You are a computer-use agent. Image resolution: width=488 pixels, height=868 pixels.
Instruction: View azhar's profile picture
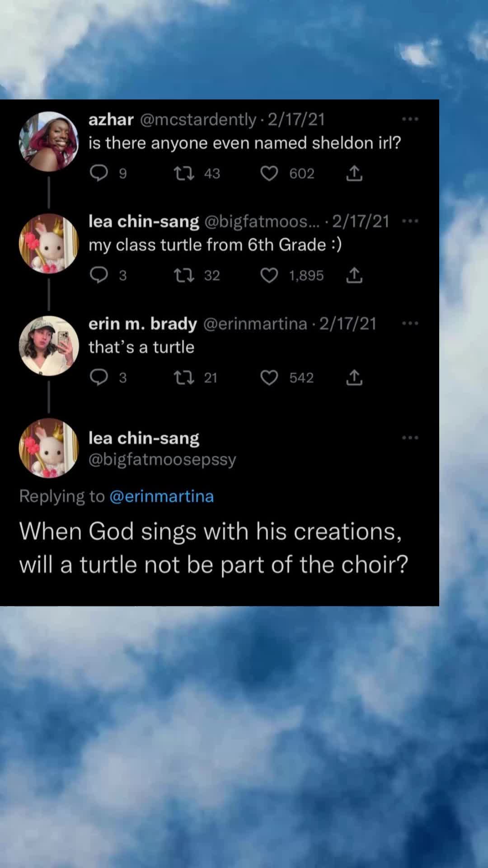pyautogui.click(x=49, y=142)
